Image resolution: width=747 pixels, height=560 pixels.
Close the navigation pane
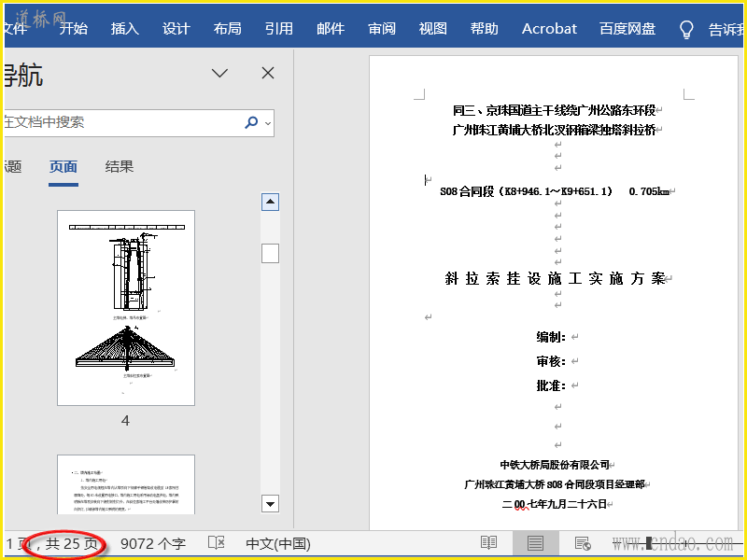(x=268, y=73)
